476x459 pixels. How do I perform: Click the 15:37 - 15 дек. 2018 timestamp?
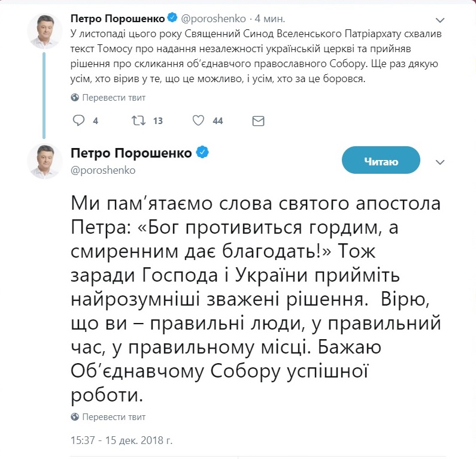click(x=121, y=440)
